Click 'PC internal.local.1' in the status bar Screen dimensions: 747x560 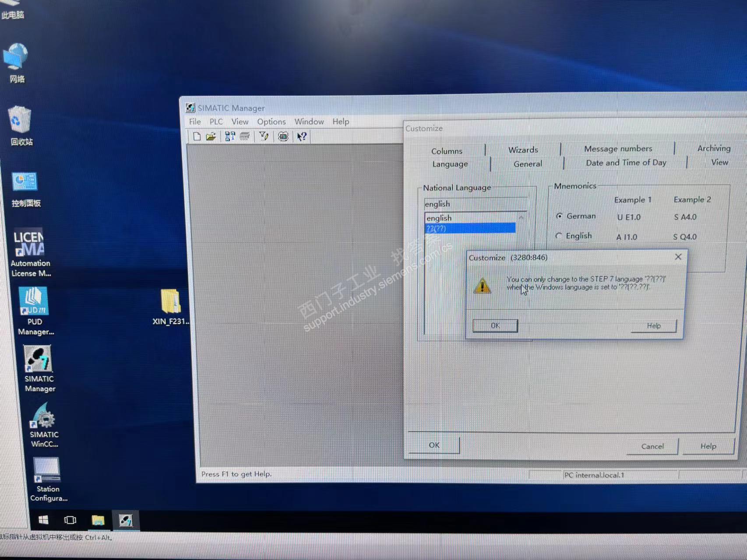click(594, 475)
